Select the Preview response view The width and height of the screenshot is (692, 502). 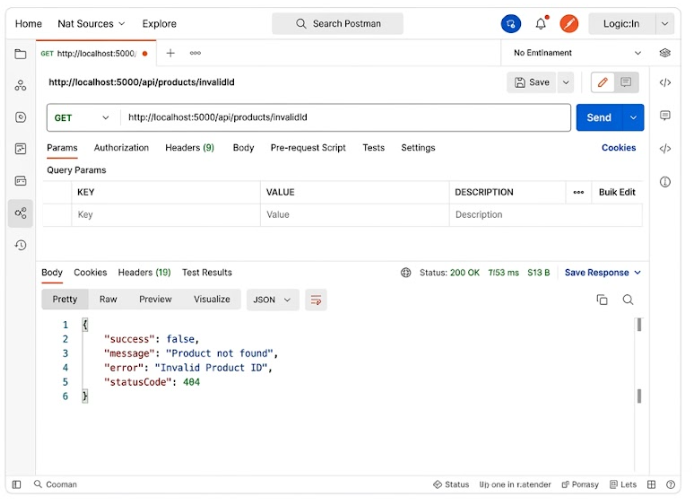click(x=155, y=300)
